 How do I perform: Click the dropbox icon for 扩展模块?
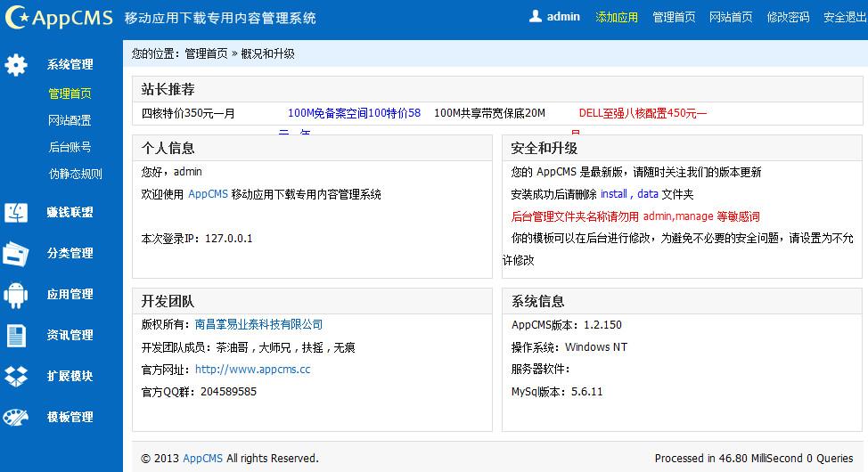15,377
